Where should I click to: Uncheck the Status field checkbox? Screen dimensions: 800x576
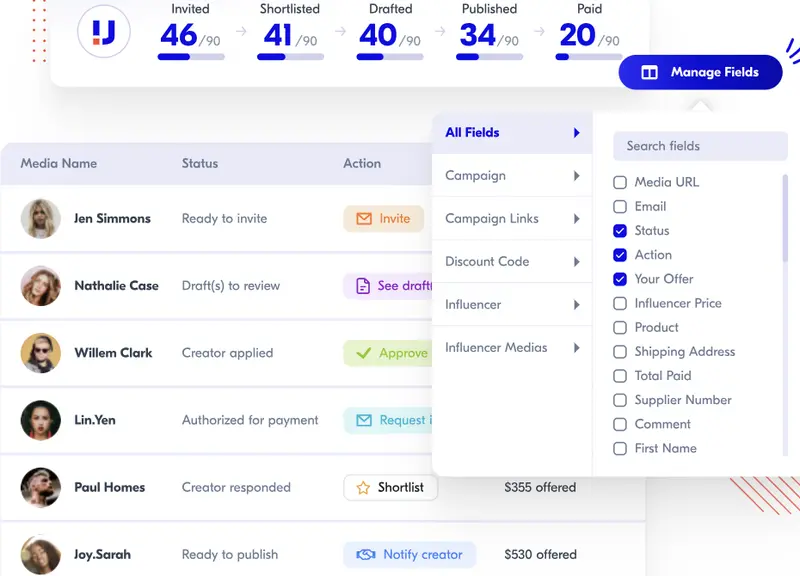pos(620,231)
